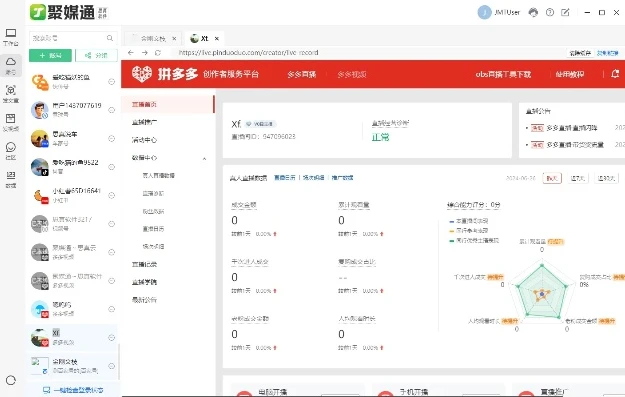This screenshot has width=625, height=397.
Task: Click the JMTUser avatar
Action: [x=484, y=12]
